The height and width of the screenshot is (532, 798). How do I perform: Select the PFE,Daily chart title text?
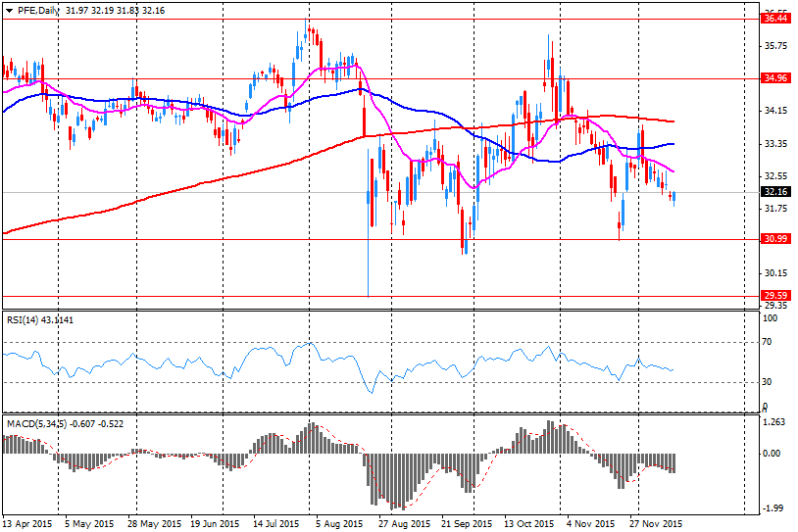pyautogui.click(x=38, y=10)
